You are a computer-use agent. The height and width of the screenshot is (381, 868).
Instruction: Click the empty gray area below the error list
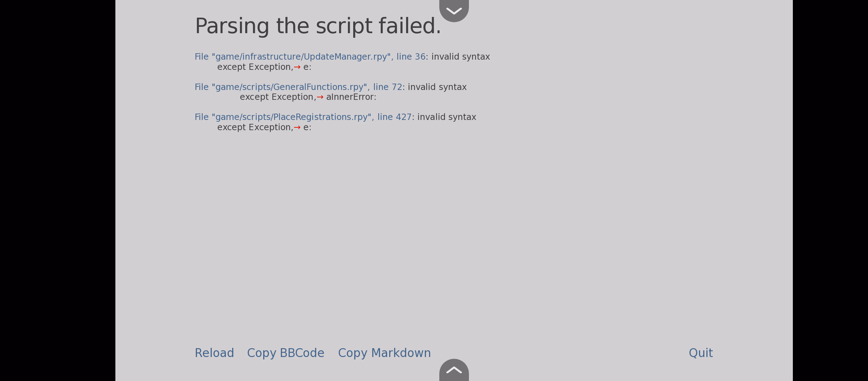pos(454,233)
